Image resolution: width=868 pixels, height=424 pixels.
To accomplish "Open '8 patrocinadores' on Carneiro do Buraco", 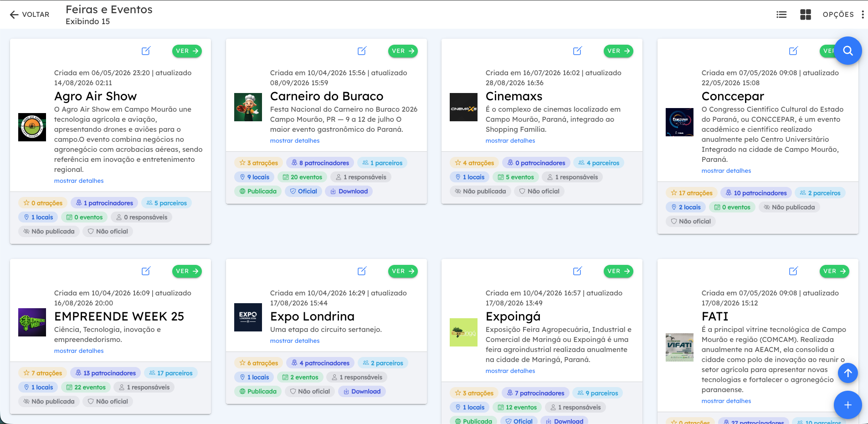I will click(320, 163).
